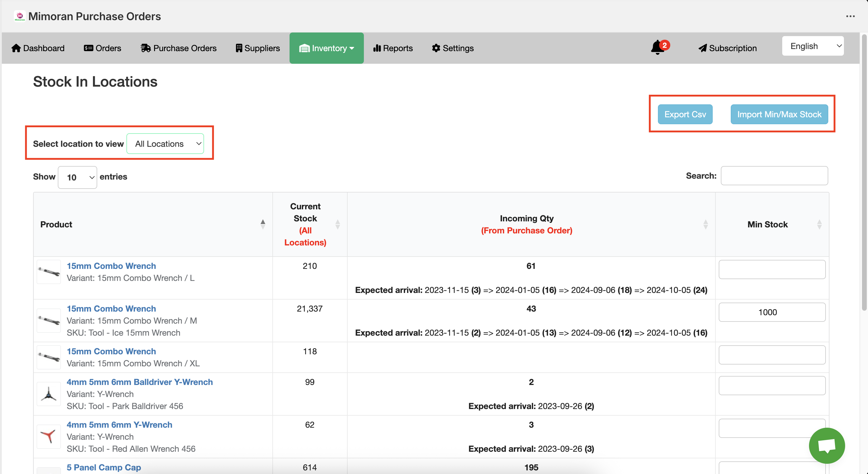Image resolution: width=868 pixels, height=474 pixels.
Task: Open the Purchase Orders menu item
Action: pos(178,48)
